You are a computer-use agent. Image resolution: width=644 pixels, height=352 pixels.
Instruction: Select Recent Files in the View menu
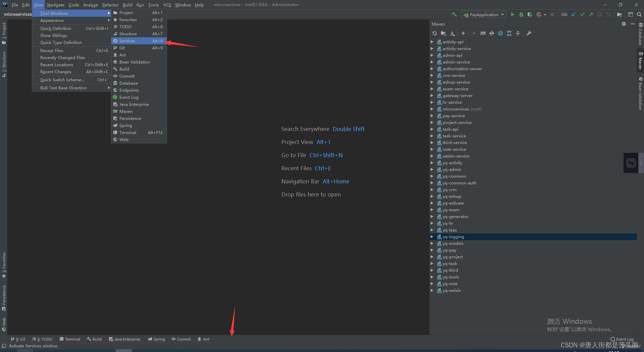point(71,51)
